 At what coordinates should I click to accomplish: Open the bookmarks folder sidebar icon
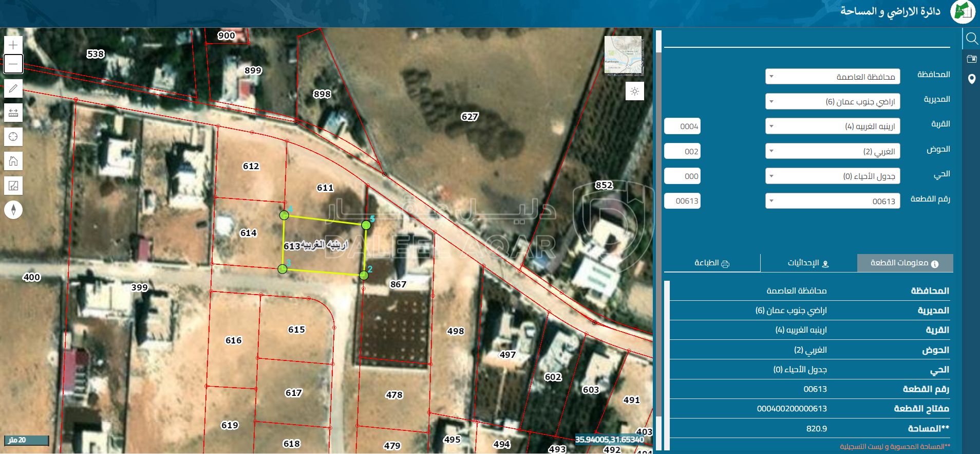coord(971,59)
